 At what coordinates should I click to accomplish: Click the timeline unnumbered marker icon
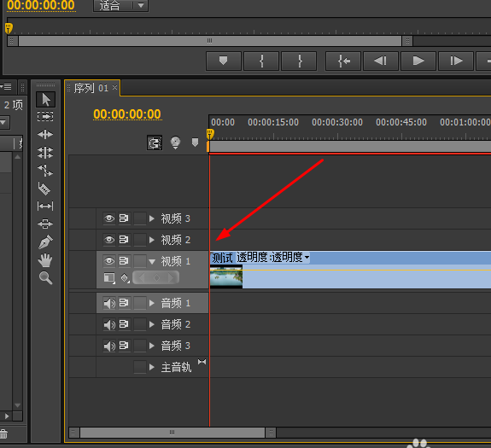click(195, 143)
